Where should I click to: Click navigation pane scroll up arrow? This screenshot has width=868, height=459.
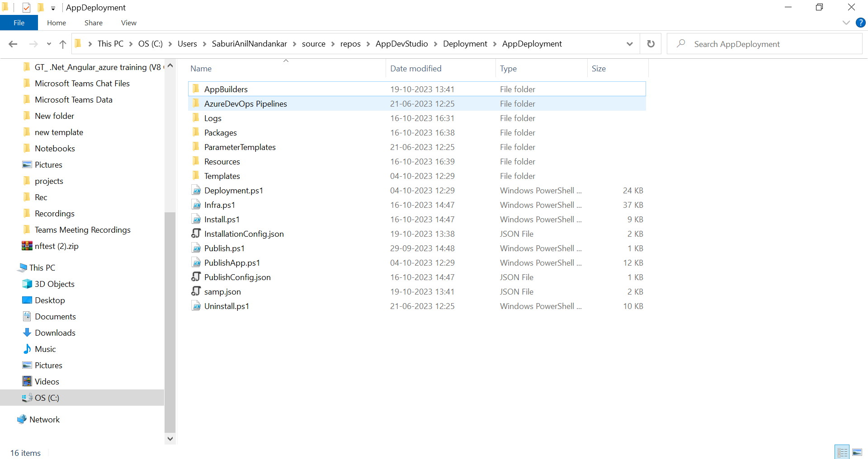pyautogui.click(x=170, y=66)
